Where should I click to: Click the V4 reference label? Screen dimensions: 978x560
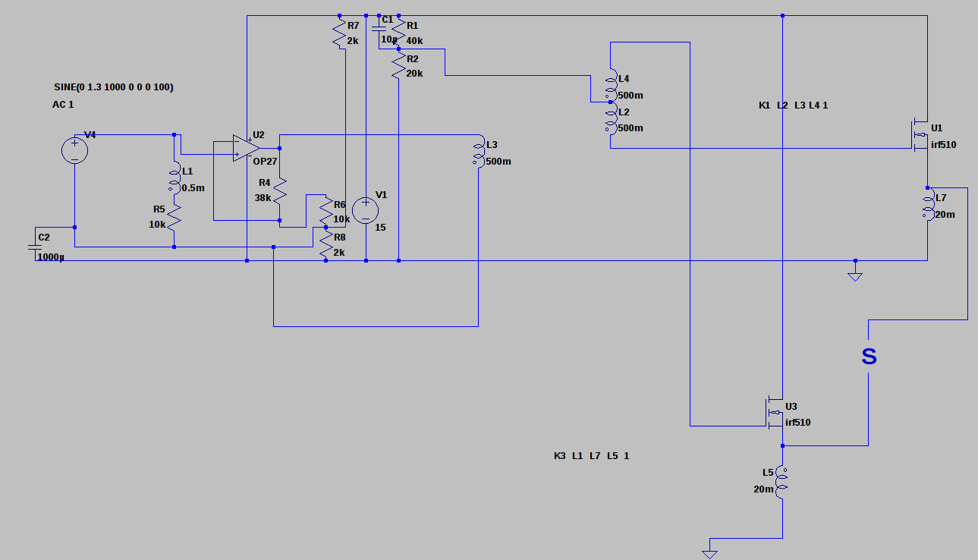point(90,135)
